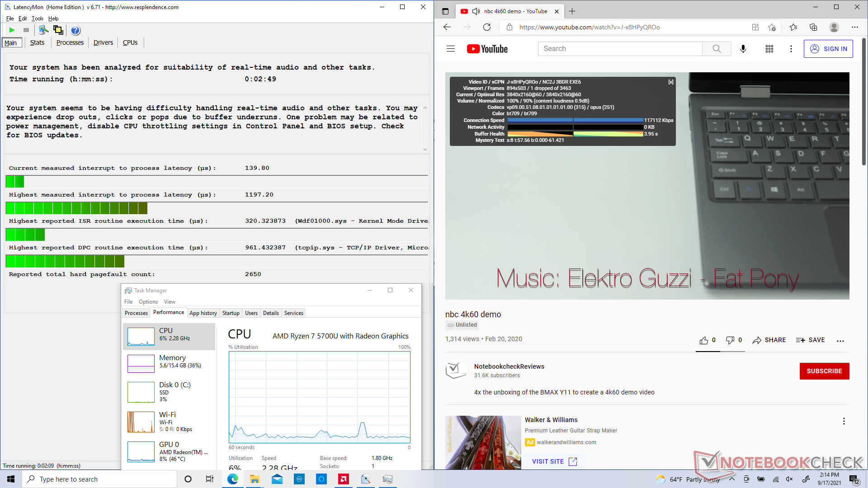Click the YouTube search magnifier button
This screenshot has height=488, width=868.
717,49
